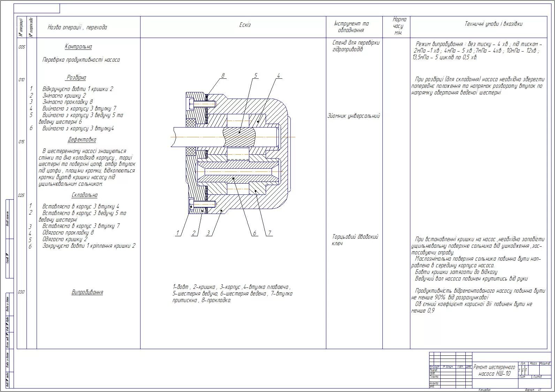555x392 pixels.
Task: Select callout number 7 below the pump sketch
Action: coord(269,233)
